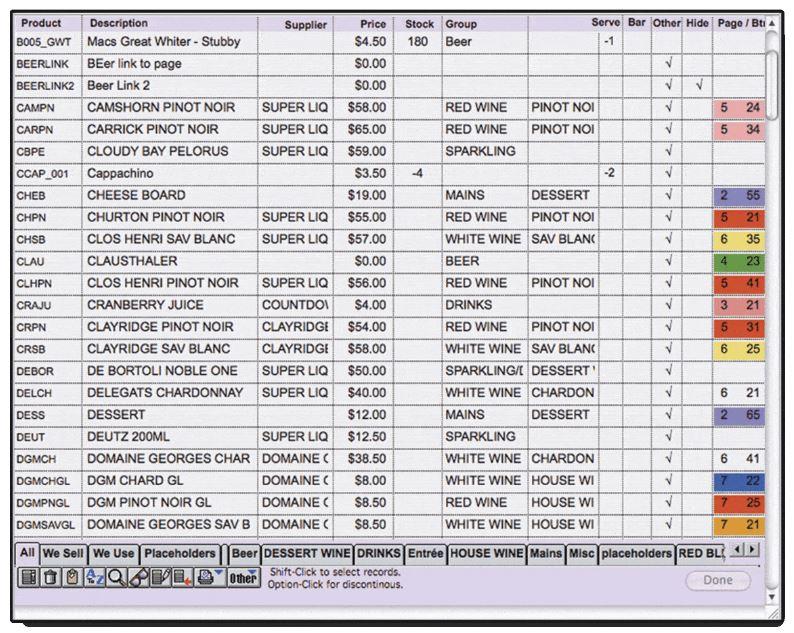794x633 pixels.
Task: Click the Supplier column header
Action: click(x=305, y=24)
